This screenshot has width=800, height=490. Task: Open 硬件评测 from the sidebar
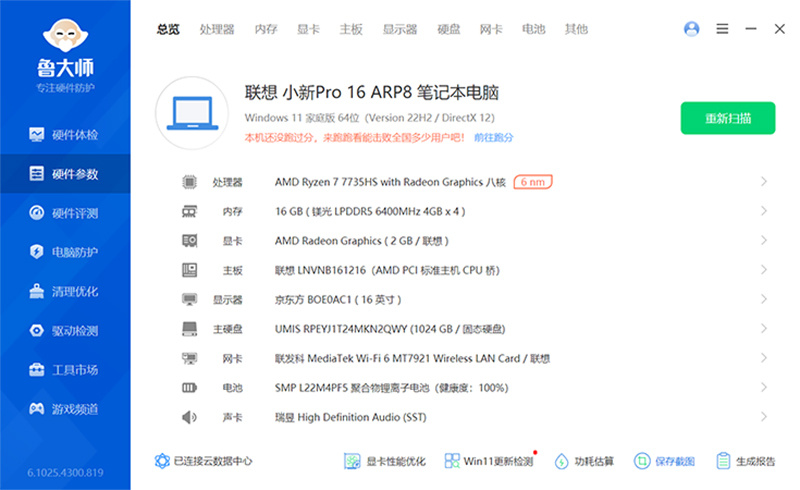(x=65, y=213)
